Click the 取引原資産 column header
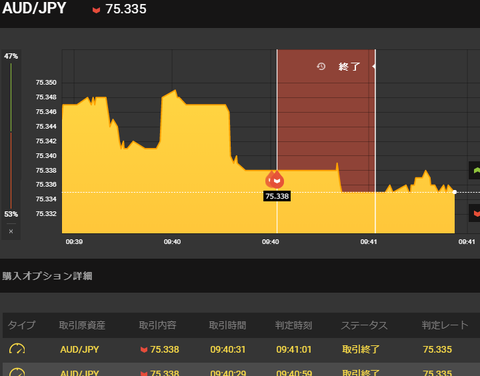The width and height of the screenshot is (480, 376). click(x=82, y=325)
